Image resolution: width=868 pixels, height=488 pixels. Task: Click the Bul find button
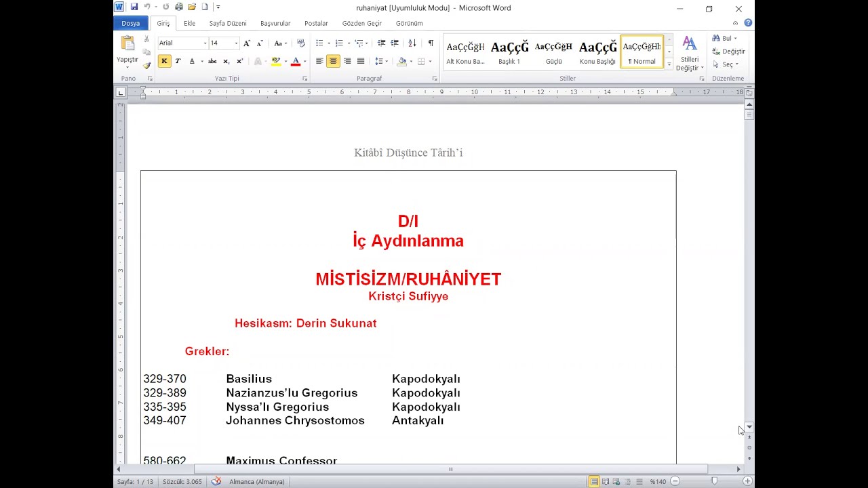coord(725,39)
